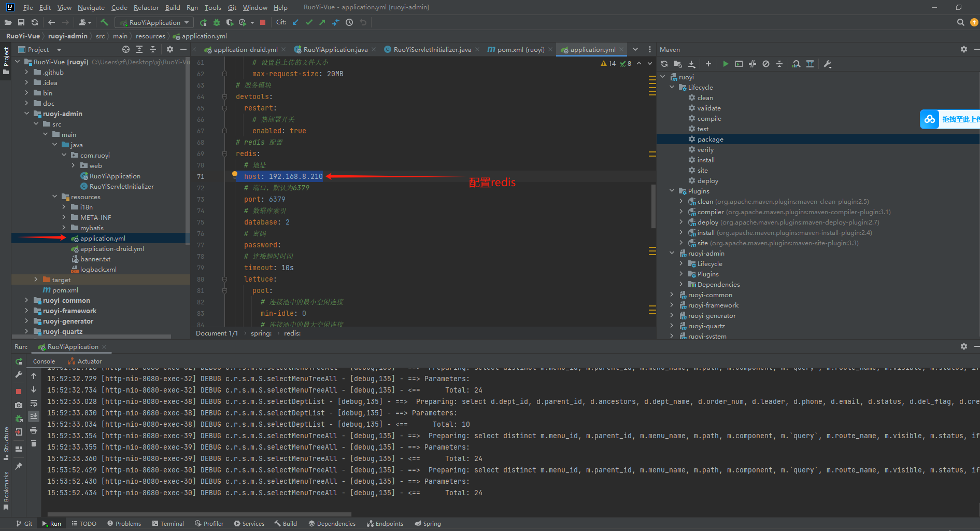Show the hidden editor tabs dropdown arrow

pyautogui.click(x=635, y=49)
